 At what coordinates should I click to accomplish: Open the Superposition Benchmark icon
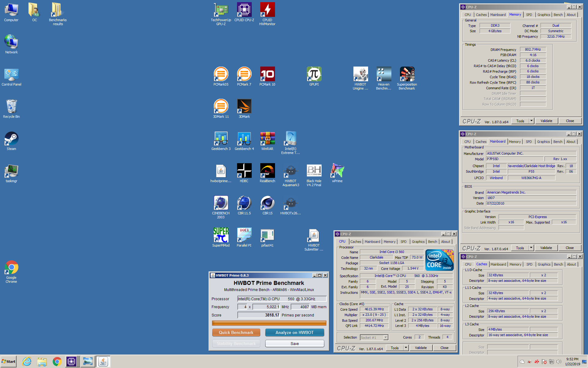pyautogui.click(x=407, y=79)
